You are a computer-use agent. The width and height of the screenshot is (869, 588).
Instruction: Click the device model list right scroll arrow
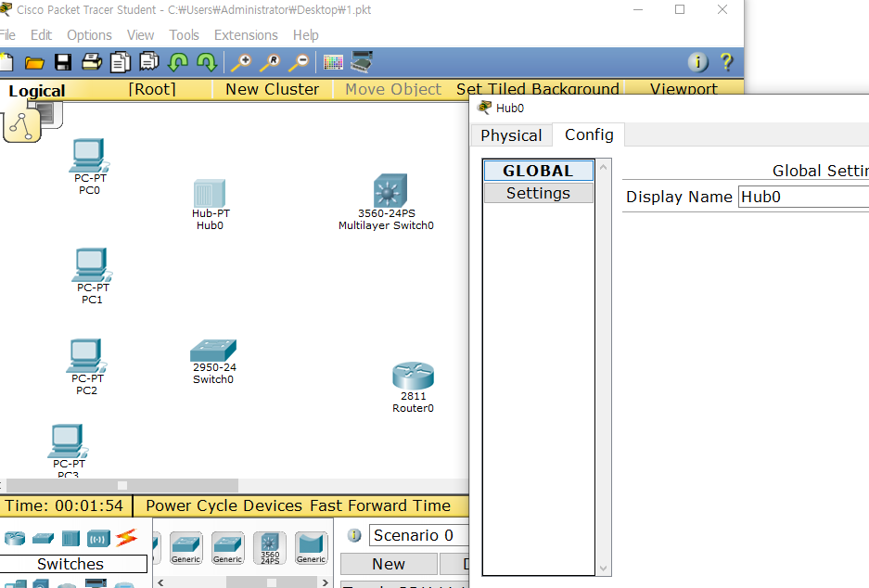point(326,582)
